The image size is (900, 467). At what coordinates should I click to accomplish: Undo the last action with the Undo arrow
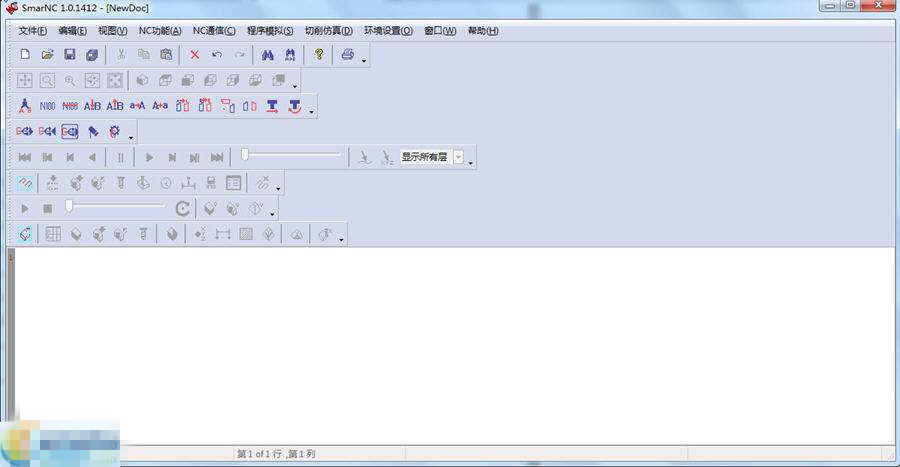217,55
